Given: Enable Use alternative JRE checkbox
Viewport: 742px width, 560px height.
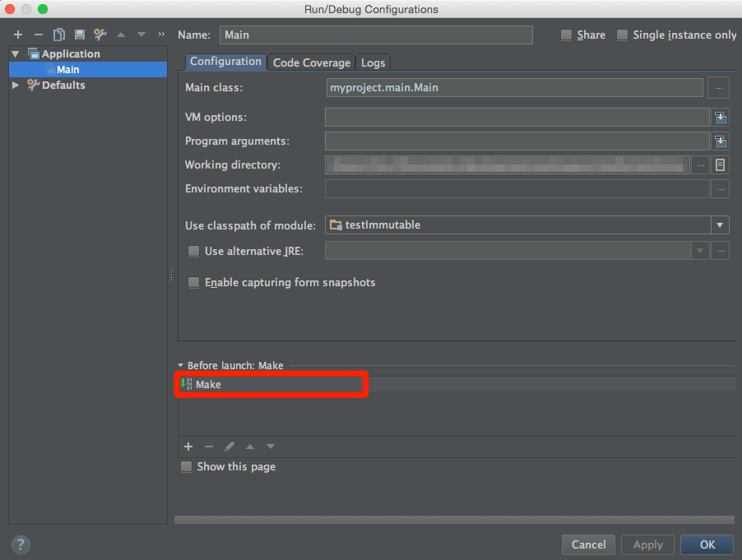Looking at the screenshot, I should tap(194, 251).
